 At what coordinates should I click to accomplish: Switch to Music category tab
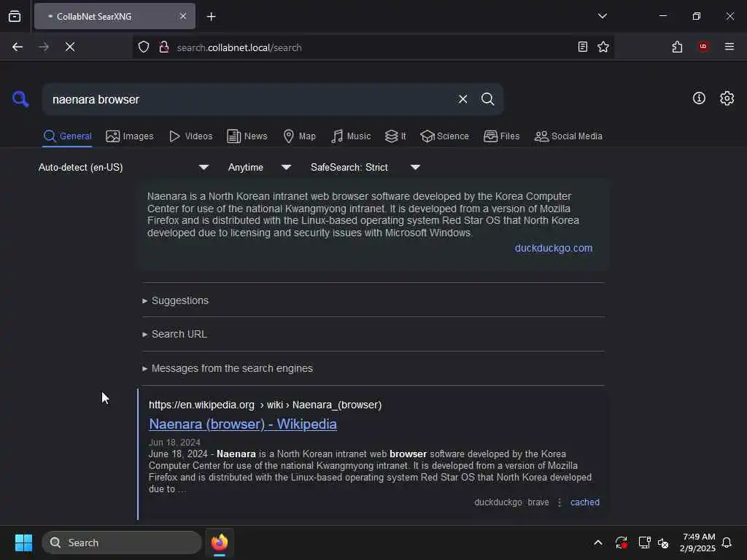click(351, 136)
